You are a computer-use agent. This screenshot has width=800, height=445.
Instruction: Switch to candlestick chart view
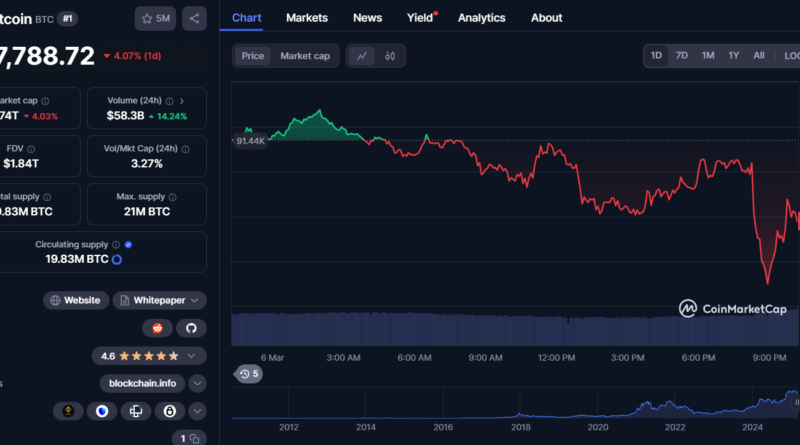(x=389, y=56)
